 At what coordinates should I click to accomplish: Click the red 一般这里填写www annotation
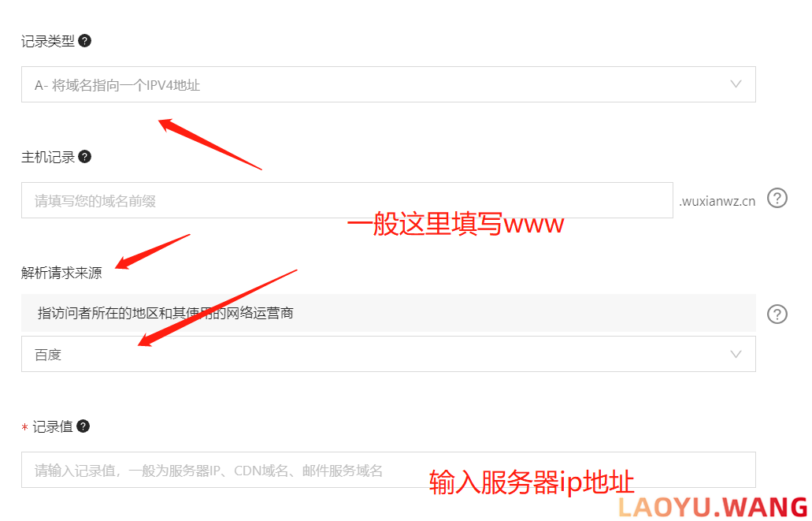(x=455, y=224)
